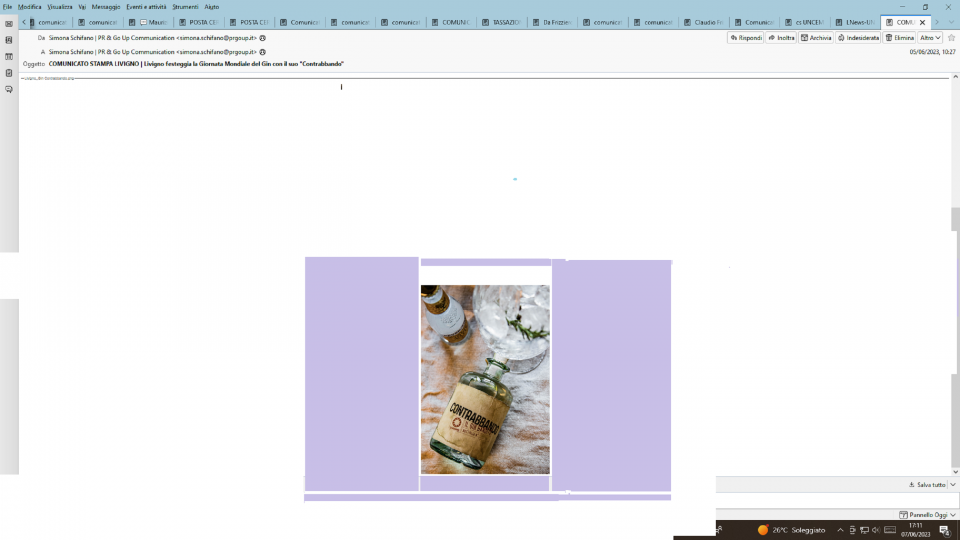The width and height of the screenshot is (960, 540).
Task: Open the Messaggio menu
Action: tap(106, 7)
